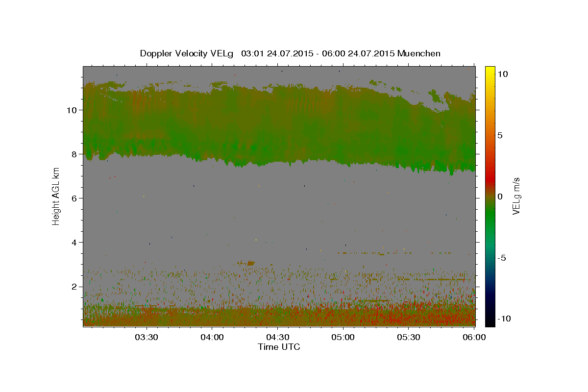
Task: Click the height tick label '10'
Action: pos(73,110)
